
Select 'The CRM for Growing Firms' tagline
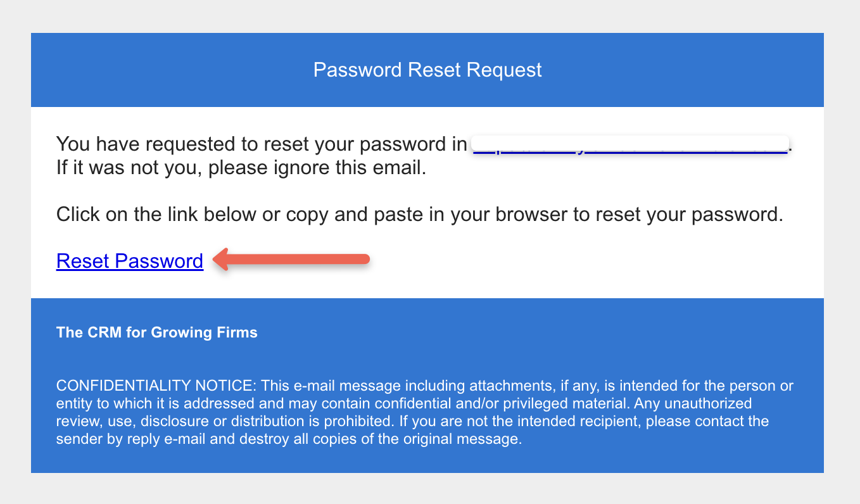pyautogui.click(x=157, y=332)
